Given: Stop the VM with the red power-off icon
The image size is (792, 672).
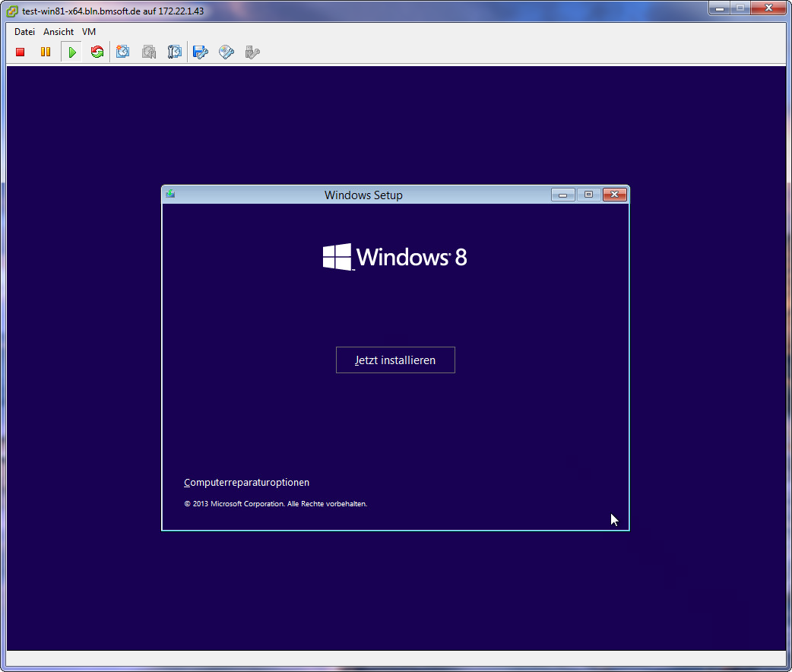Looking at the screenshot, I should pos(21,52).
